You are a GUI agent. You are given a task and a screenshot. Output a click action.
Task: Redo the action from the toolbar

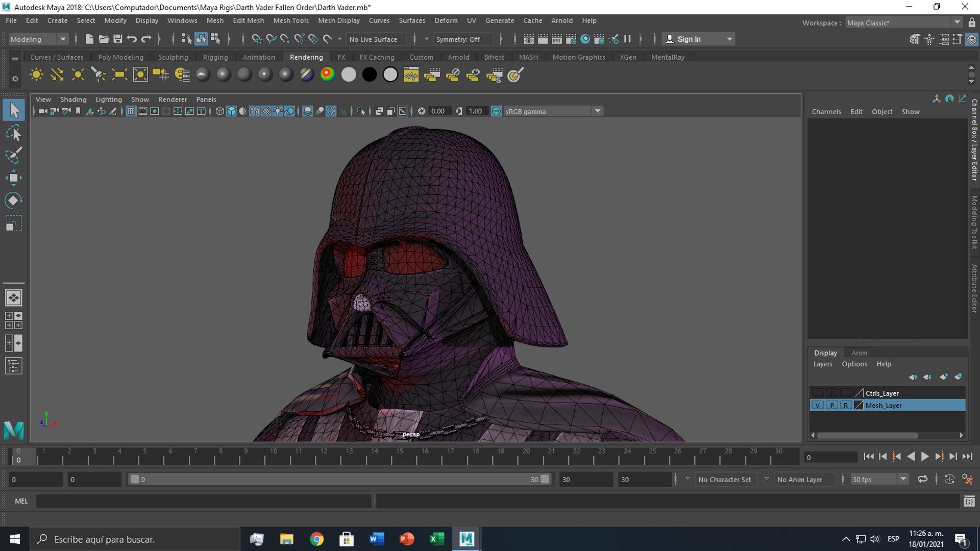146,39
